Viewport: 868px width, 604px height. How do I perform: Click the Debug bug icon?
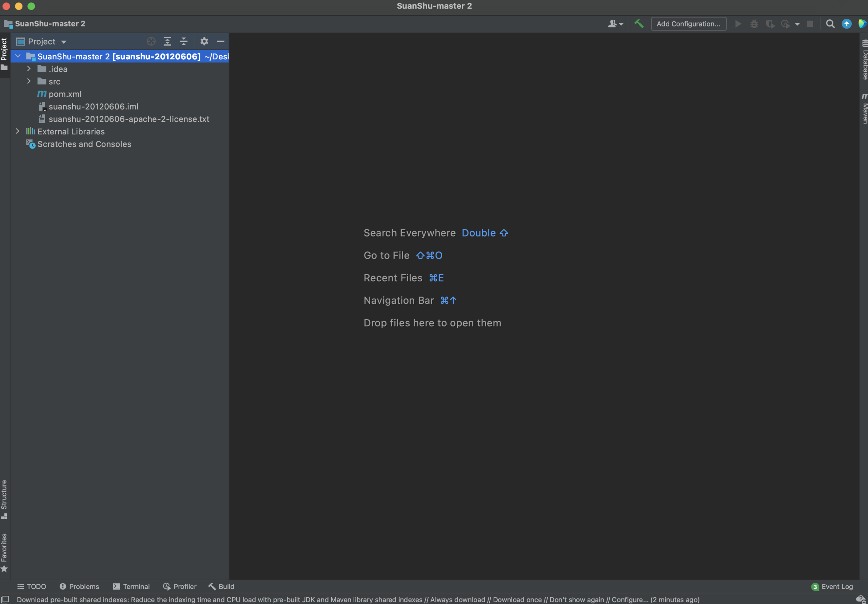click(x=754, y=24)
